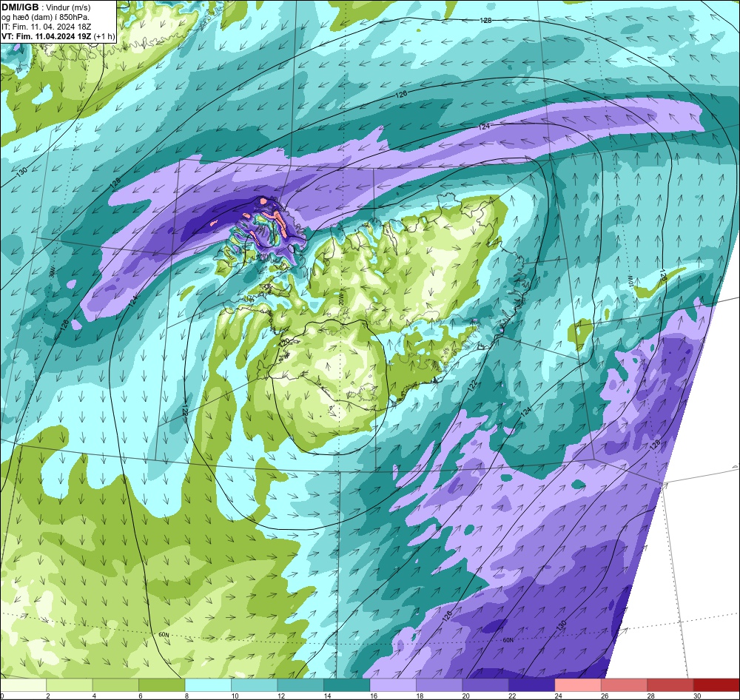Click the '30W' longitude label

pos(53,272)
